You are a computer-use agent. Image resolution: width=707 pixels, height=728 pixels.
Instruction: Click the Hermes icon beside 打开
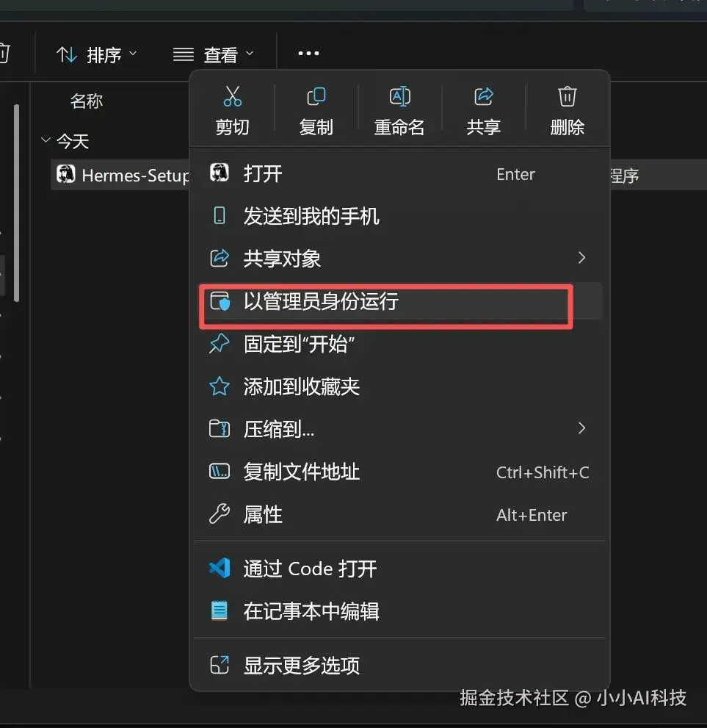[x=220, y=173]
